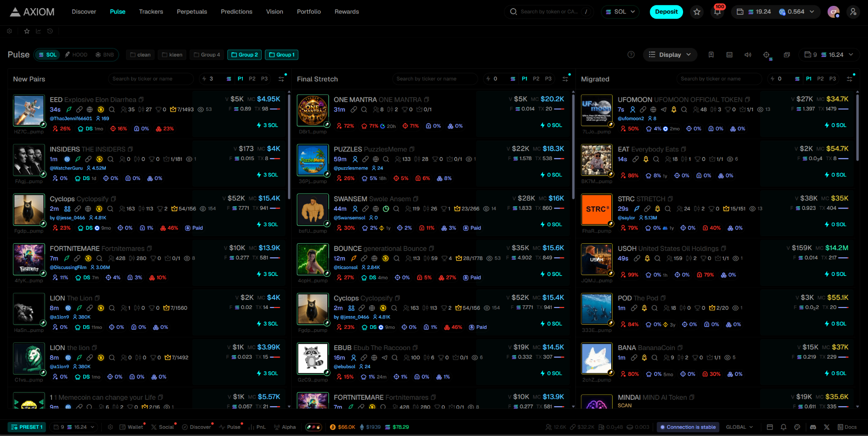Switch Pulse chain to HOOD
The image size is (868, 436).
pyautogui.click(x=76, y=55)
